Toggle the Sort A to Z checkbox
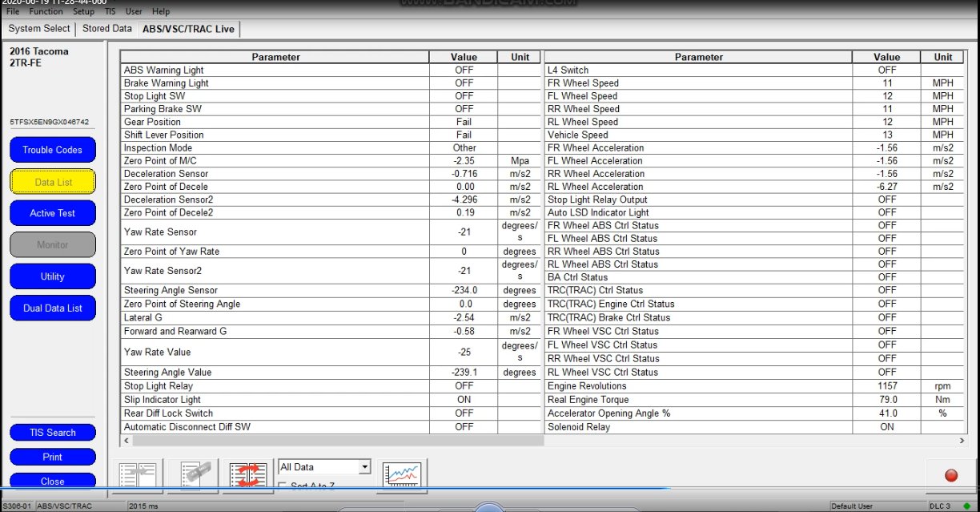Screen dimensions: 980x512 point(283,486)
